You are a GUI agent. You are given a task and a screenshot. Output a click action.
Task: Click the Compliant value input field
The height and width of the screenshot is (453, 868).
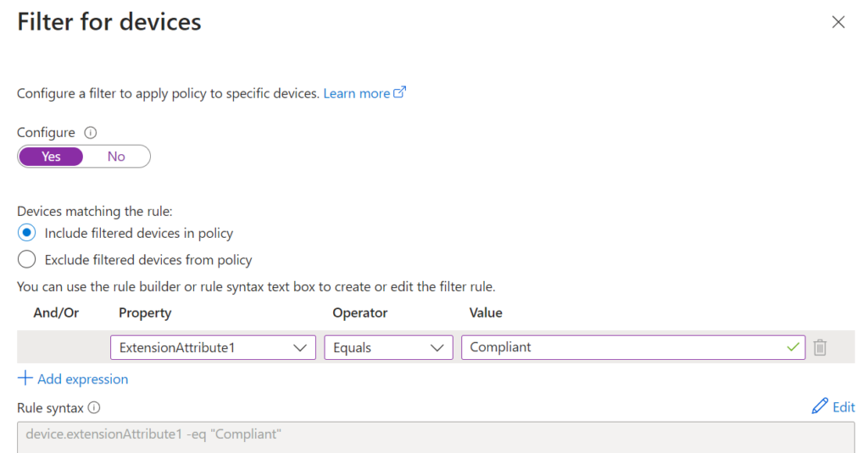633,347
